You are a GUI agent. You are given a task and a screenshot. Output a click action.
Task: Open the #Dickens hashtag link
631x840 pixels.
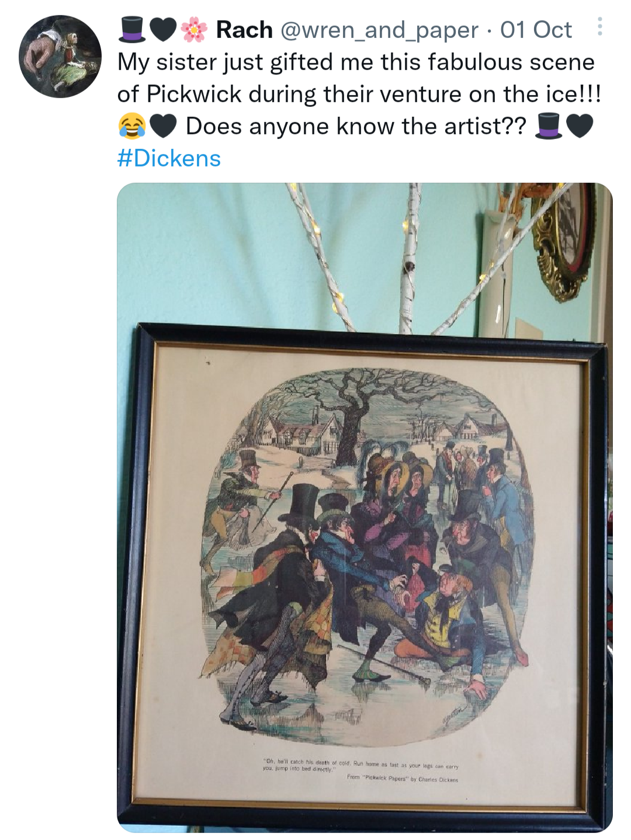coord(169,158)
